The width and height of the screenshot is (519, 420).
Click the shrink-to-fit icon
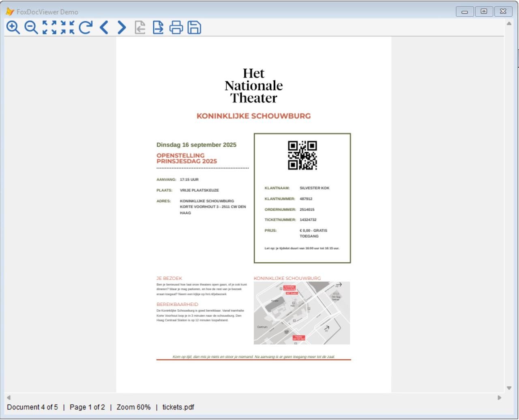pyautogui.click(x=68, y=28)
